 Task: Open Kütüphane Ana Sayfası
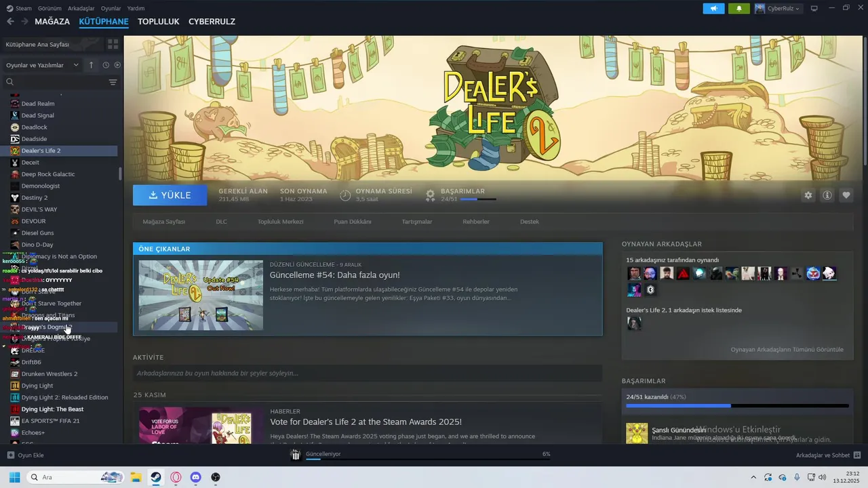click(x=37, y=44)
